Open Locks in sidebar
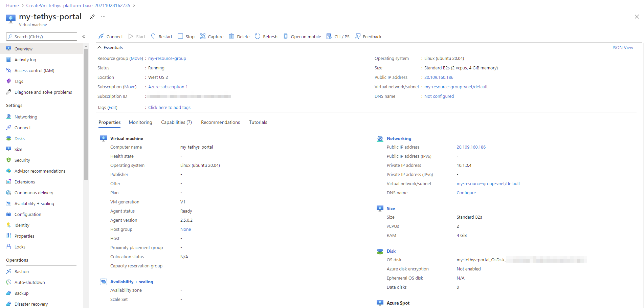 point(20,247)
